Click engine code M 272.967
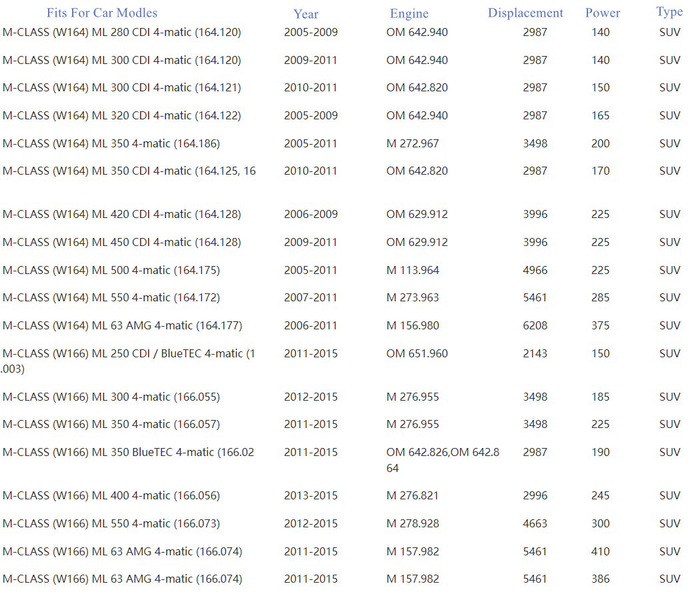Screen dimensions: 700x596 point(413,143)
